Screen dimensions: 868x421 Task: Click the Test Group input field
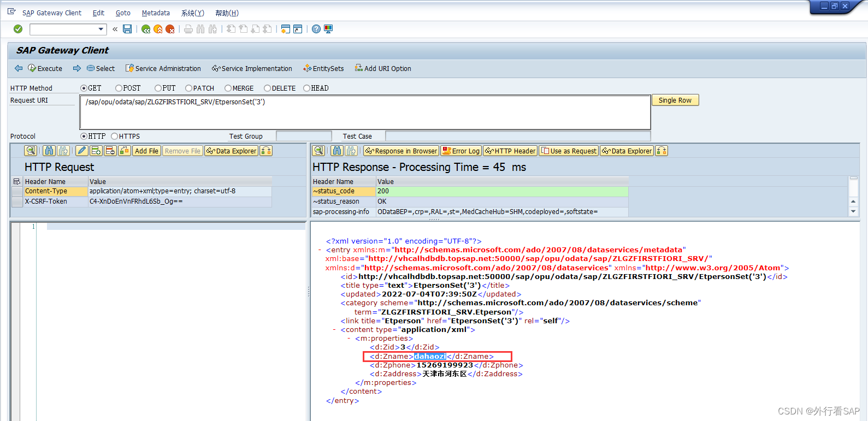tap(304, 136)
